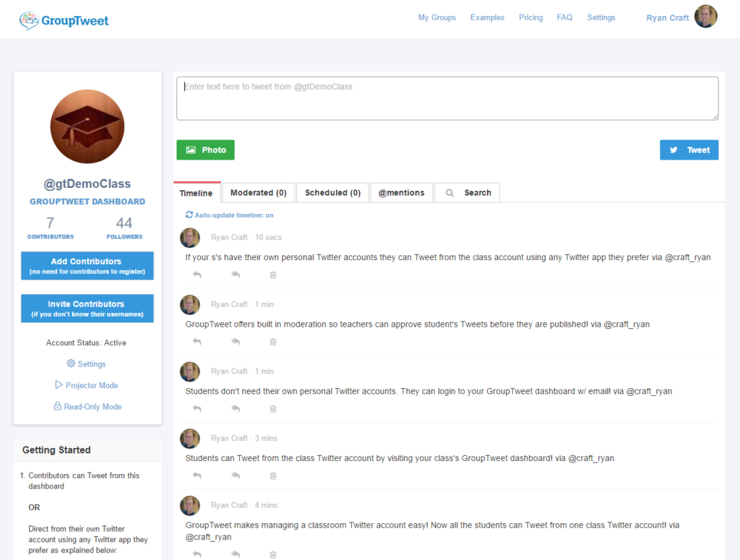Retweet the login w/ email tweet

(x=236, y=408)
